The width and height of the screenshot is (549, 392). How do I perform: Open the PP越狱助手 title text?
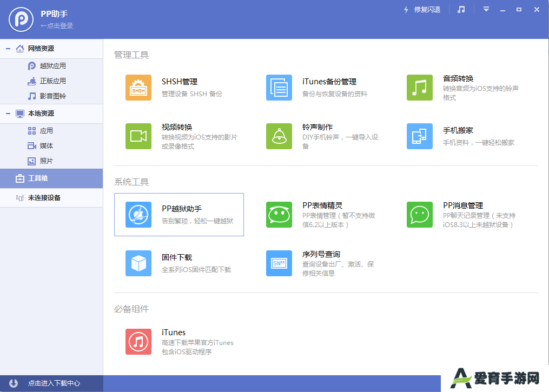click(182, 209)
